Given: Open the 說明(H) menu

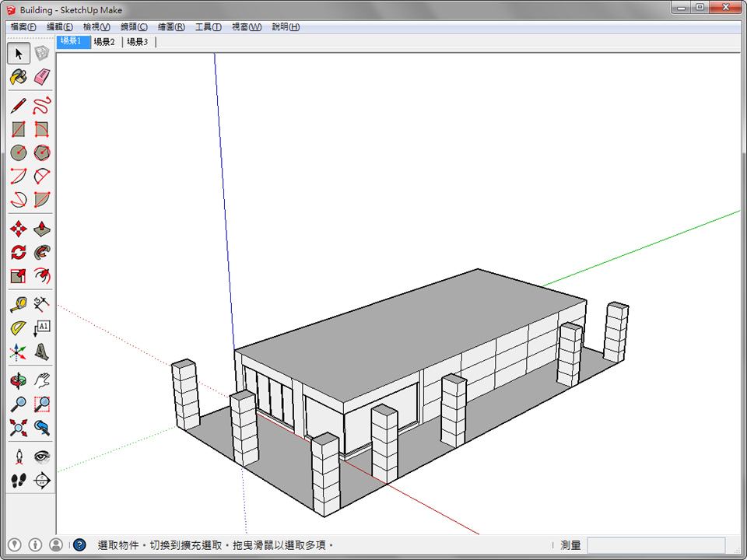Looking at the screenshot, I should (286, 27).
